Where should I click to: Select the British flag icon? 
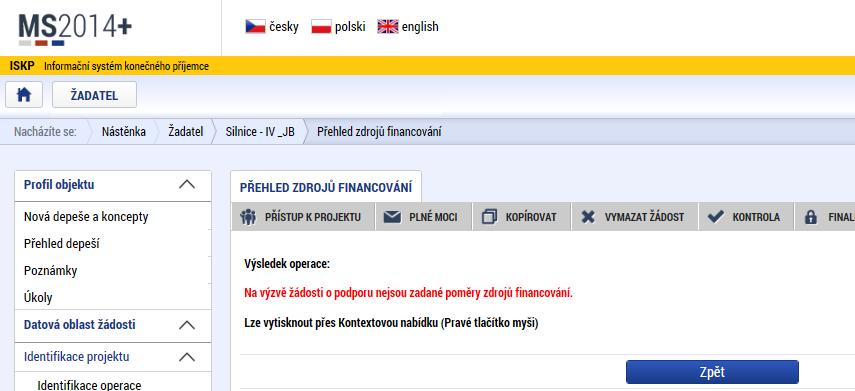point(388,26)
